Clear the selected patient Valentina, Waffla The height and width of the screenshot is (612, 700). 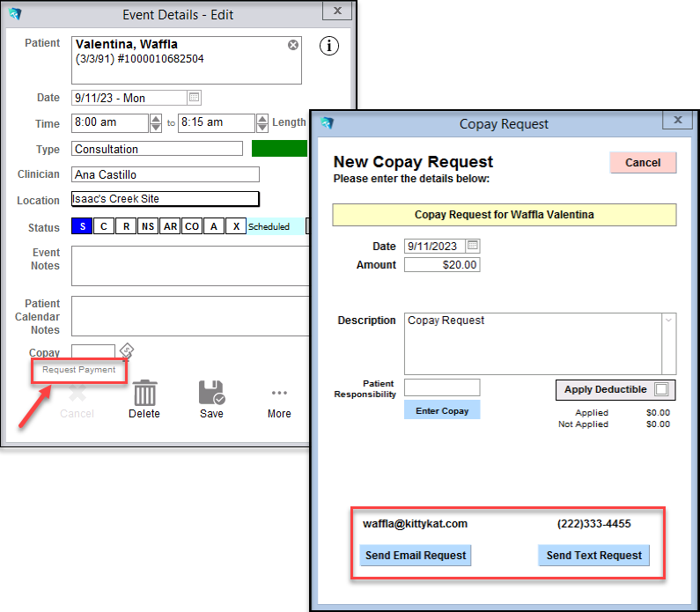click(293, 45)
